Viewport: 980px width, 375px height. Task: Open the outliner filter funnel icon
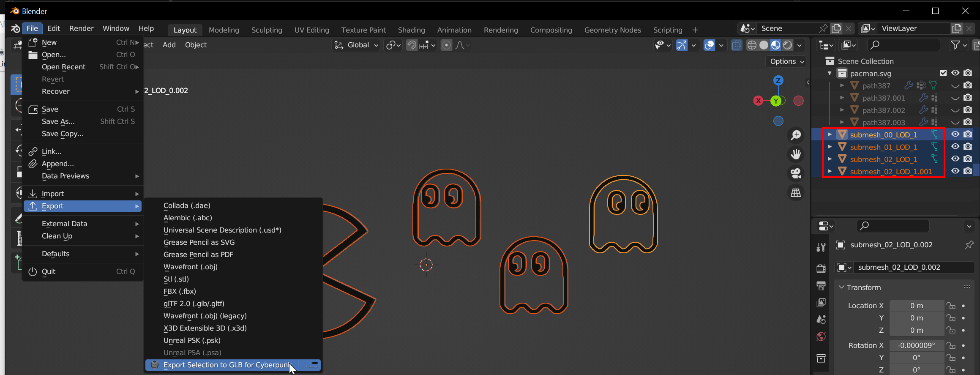[955, 45]
